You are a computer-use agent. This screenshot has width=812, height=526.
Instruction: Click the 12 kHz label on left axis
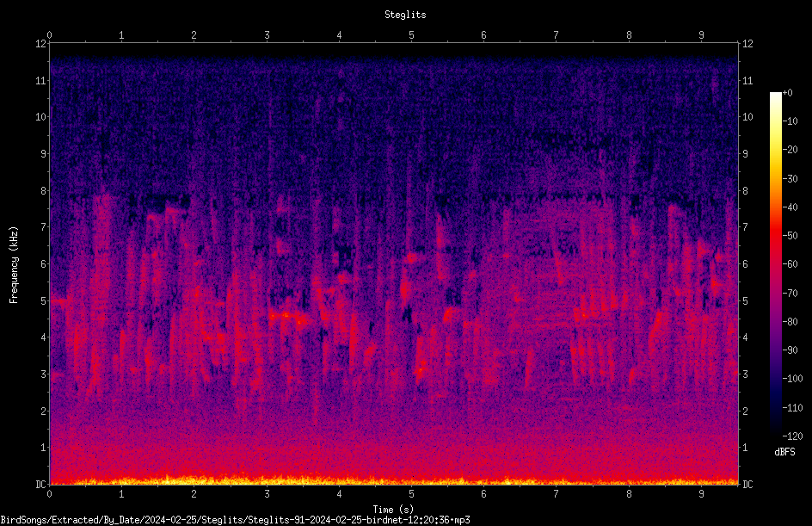coord(41,44)
